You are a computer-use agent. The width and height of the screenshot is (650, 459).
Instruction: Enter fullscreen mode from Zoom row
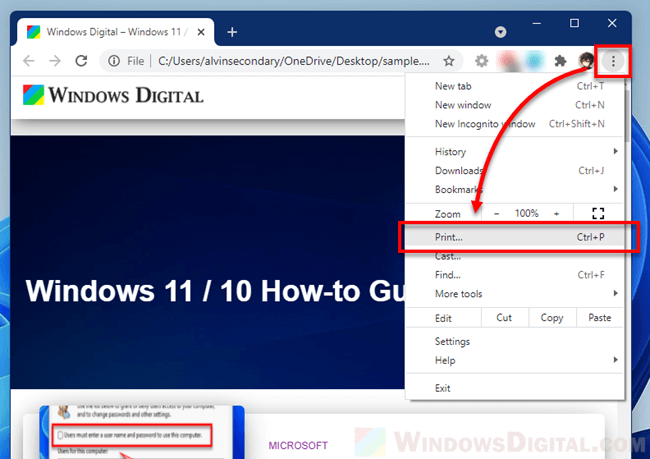pos(598,214)
